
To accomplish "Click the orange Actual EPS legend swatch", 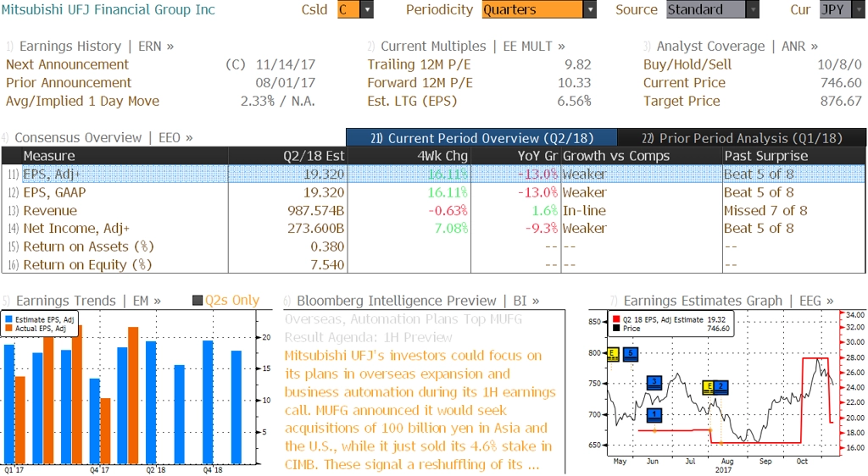I will pyautogui.click(x=8, y=329).
